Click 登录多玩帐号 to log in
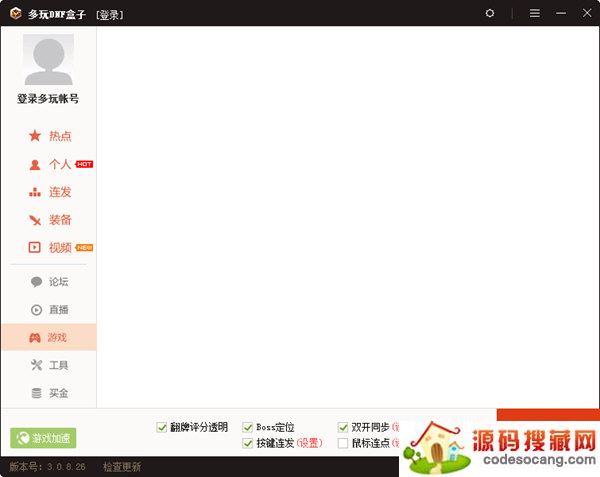 click(x=48, y=99)
